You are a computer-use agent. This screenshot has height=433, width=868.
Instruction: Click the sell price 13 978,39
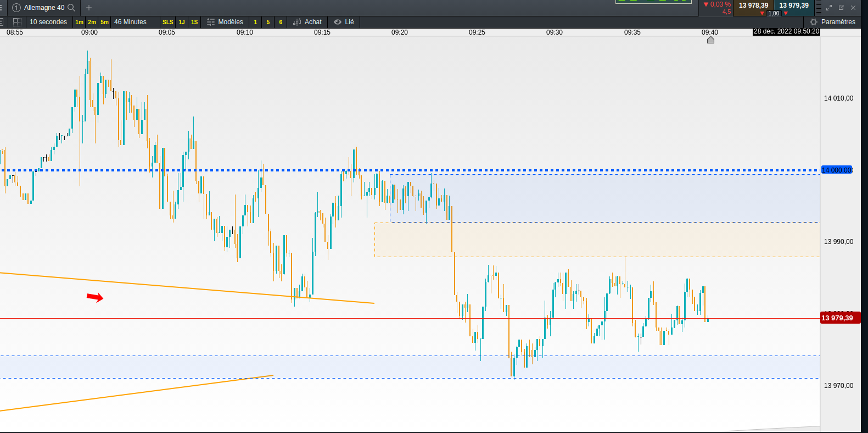pos(753,5)
